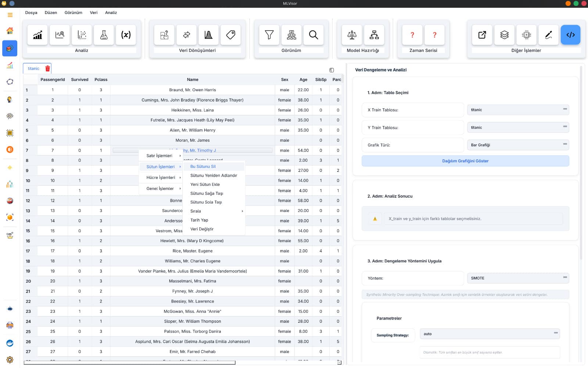Select Sütunu Yeniden Adlandır in the context menu
Viewport: 588px width, 368px height.
[215, 176]
